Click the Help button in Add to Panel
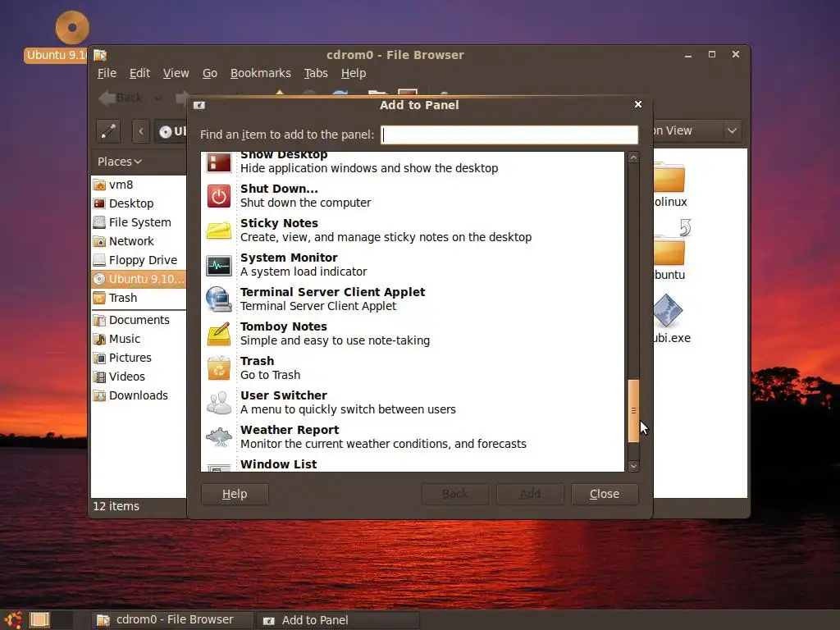The height and width of the screenshot is (630, 840). [235, 494]
